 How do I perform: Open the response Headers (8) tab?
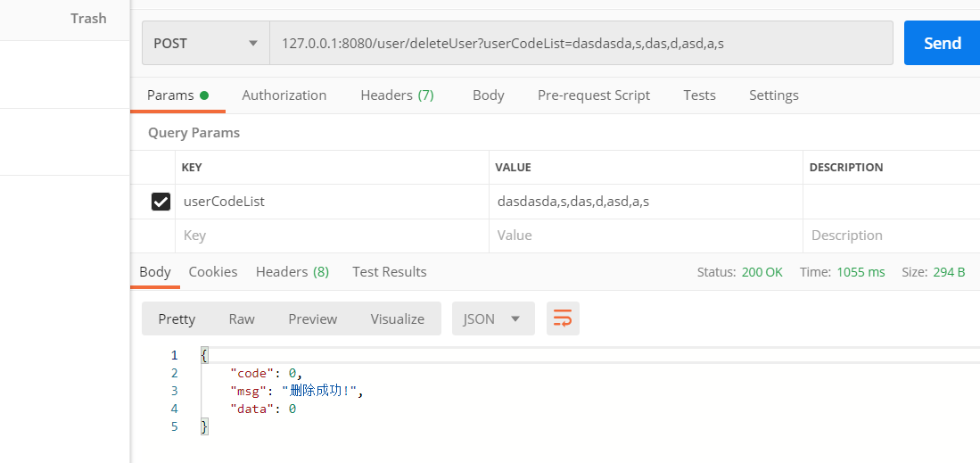(292, 271)
